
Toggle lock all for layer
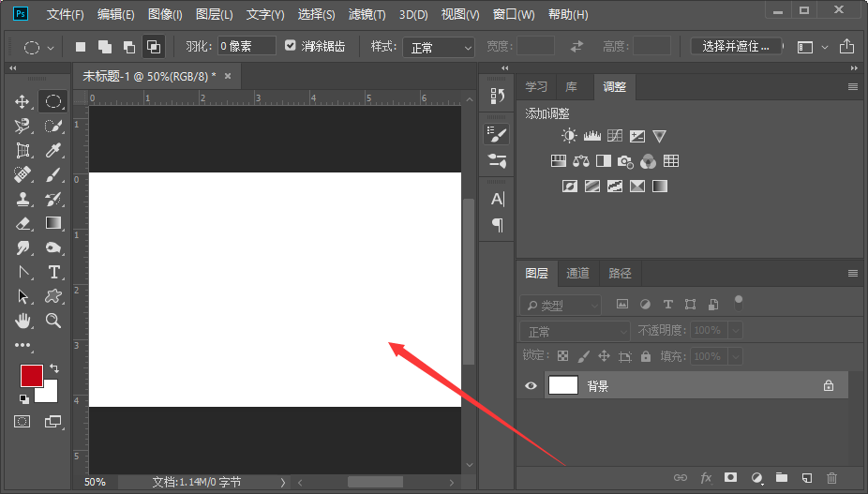(646, 356)
